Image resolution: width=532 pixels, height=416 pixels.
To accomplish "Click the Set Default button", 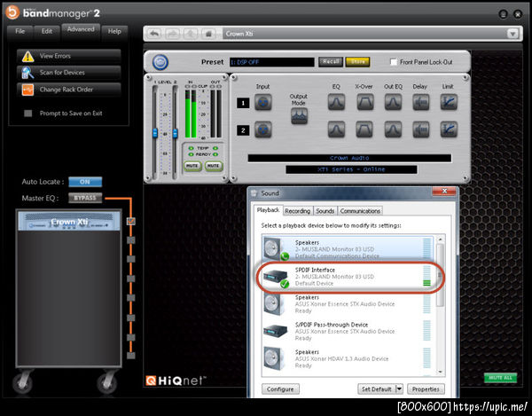I will pyautogui.click(x=377, y=389).
